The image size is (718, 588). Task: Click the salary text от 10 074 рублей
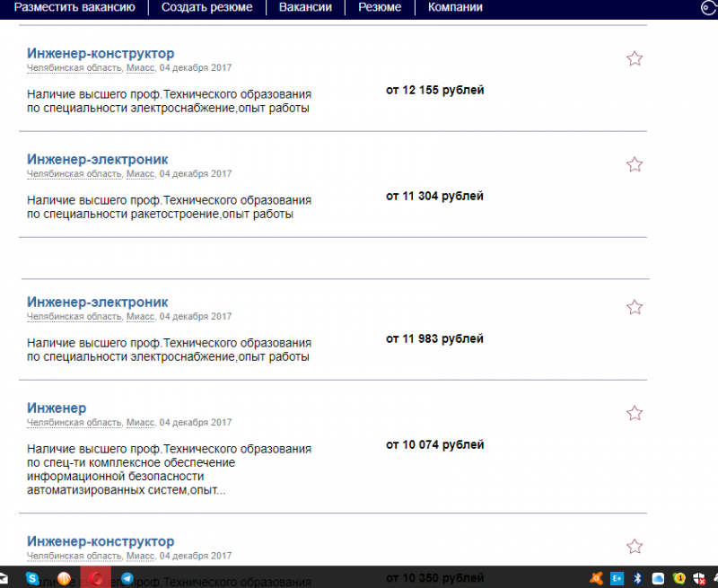[x=434, y=444]
